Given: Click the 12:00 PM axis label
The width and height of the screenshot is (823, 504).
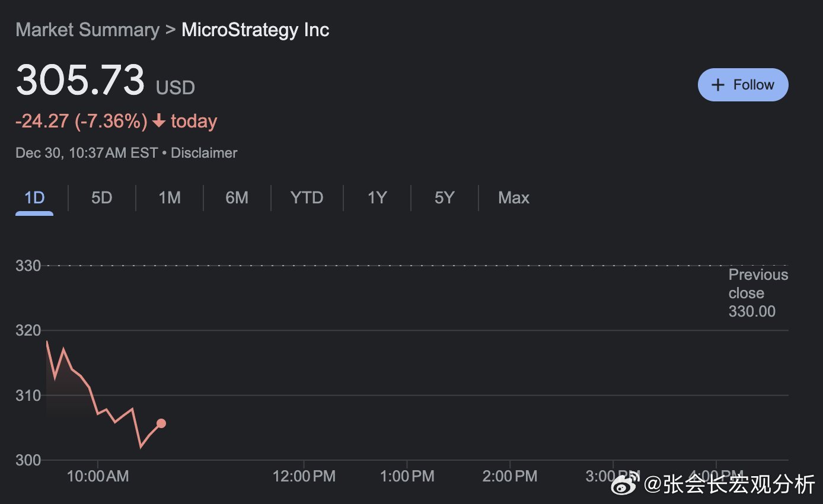Looking at the screenshot, I should coord(304,476).
